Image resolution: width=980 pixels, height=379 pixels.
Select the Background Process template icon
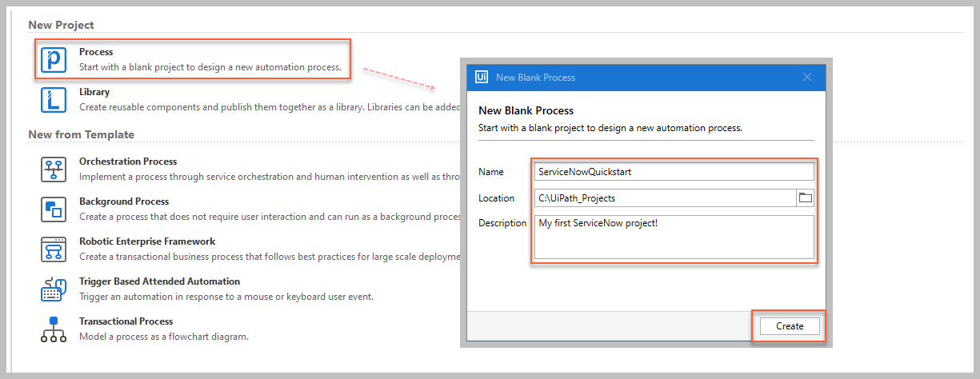pos(54,209)
